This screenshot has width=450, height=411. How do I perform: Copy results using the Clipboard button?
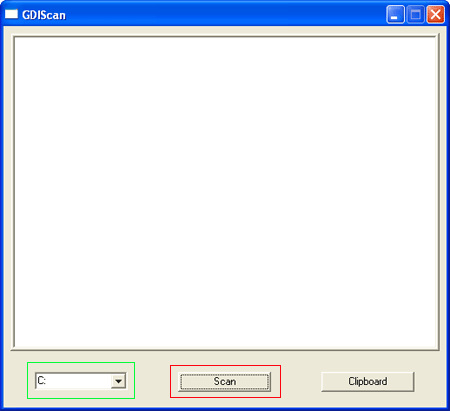368,381
